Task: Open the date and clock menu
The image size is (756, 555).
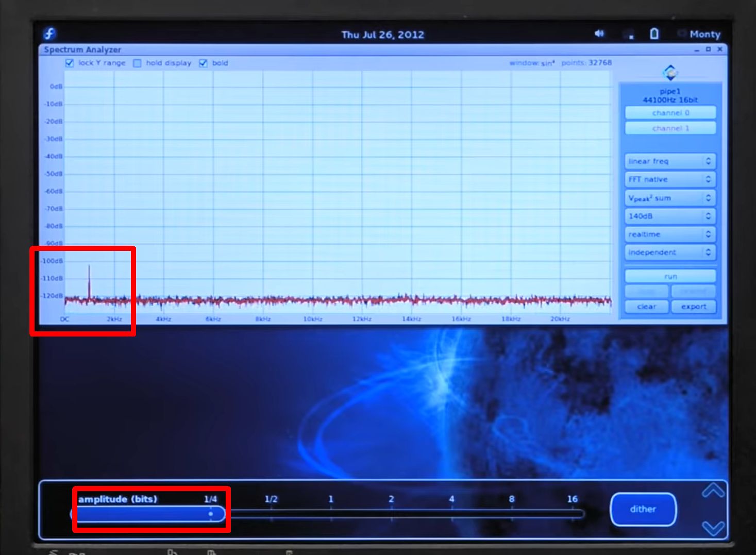Action: tap(382, 35)
